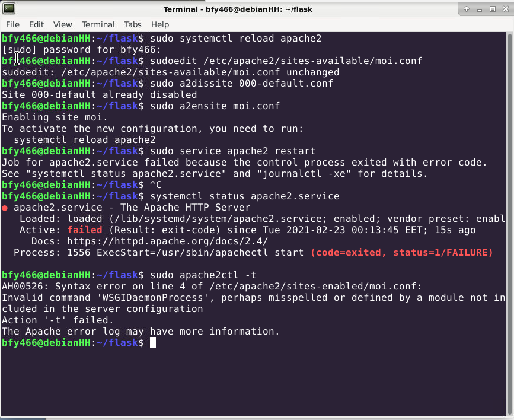Click the httpd.apache.org docs URL
The width and height of the screenshot is (514, 420).
tap(167, 241)
